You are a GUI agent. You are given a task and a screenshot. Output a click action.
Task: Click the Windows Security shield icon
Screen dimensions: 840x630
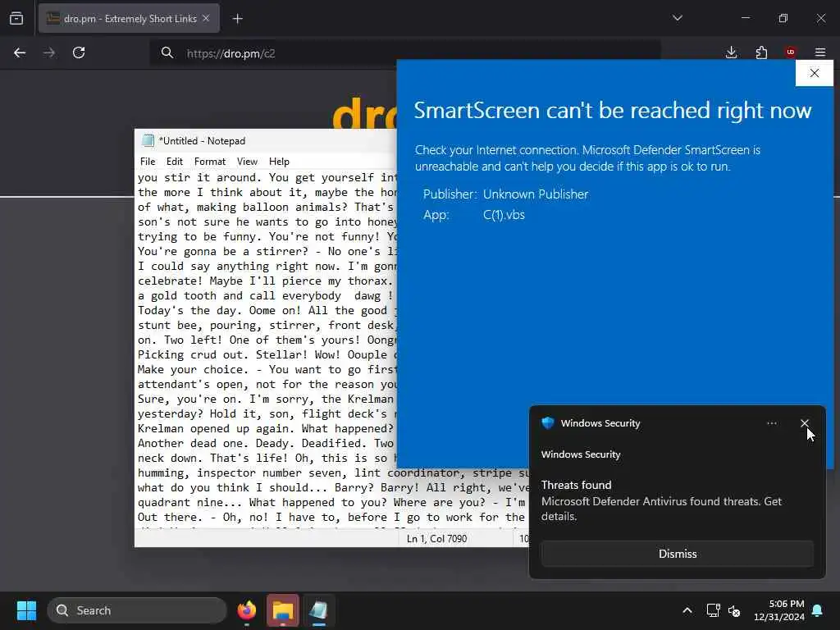click(x=547, y=423)
